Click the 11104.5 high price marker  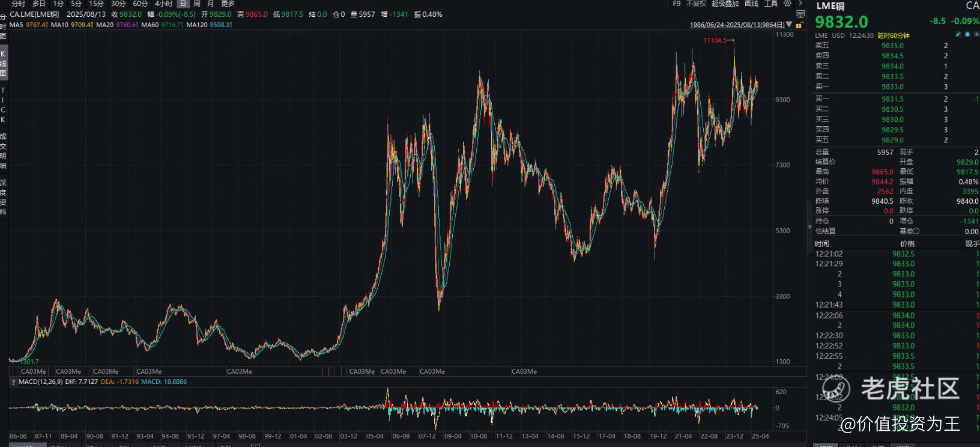tap(715, 40)
